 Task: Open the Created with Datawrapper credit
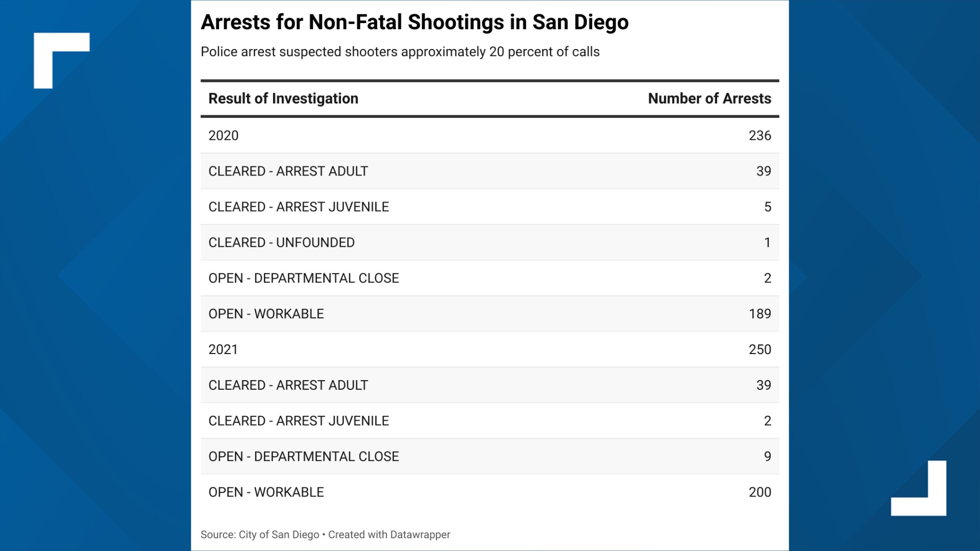pyautogui.click(x=389, y=535)
